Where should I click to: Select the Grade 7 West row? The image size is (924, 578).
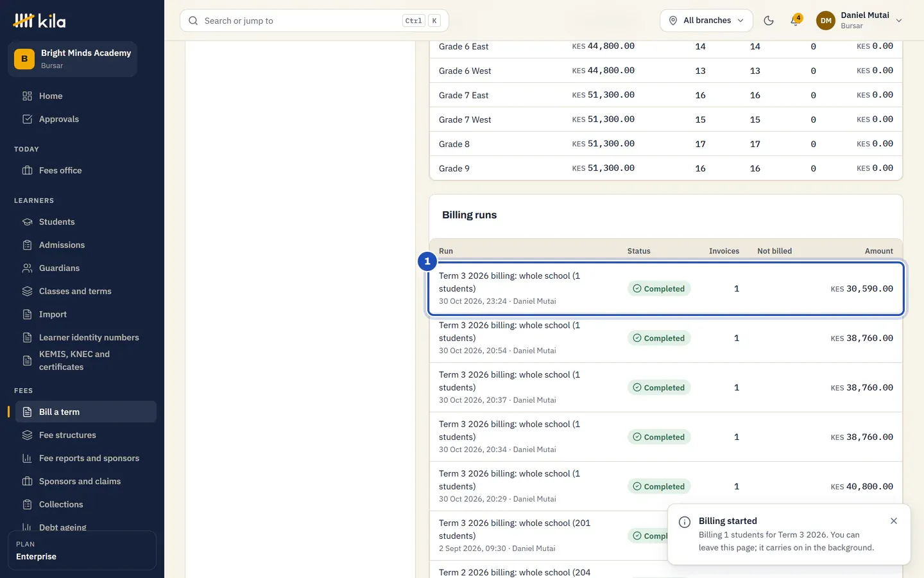666,119
